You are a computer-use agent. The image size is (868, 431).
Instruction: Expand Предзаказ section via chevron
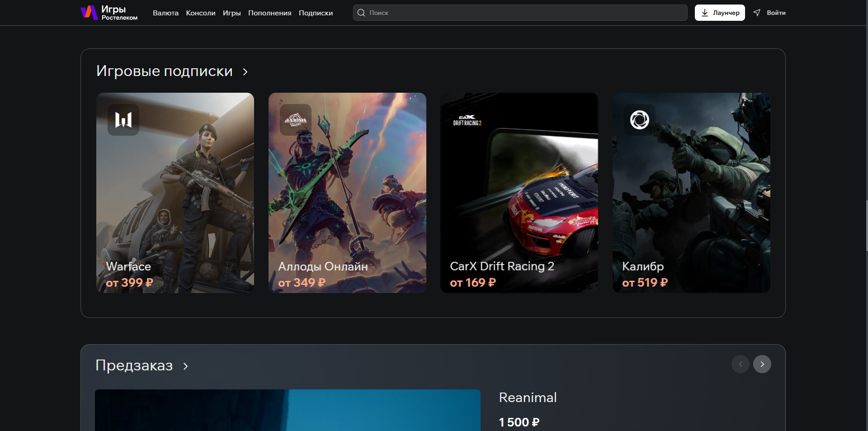tap(185, 366)
